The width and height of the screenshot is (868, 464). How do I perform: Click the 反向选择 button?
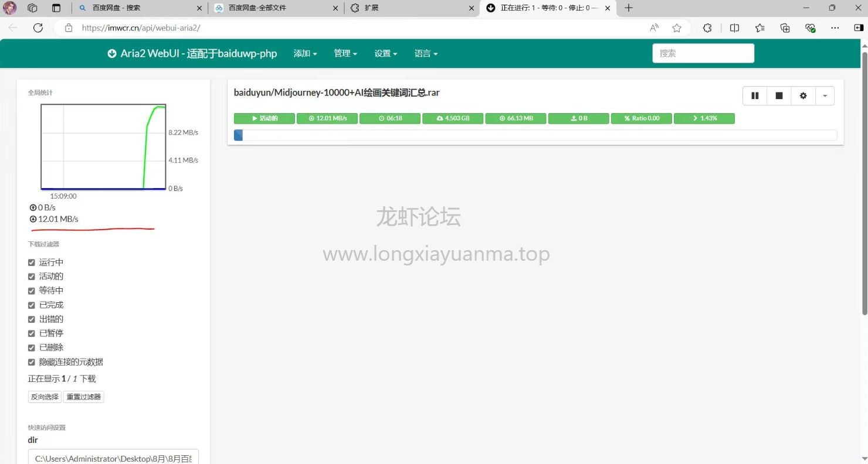pos(45,397)
